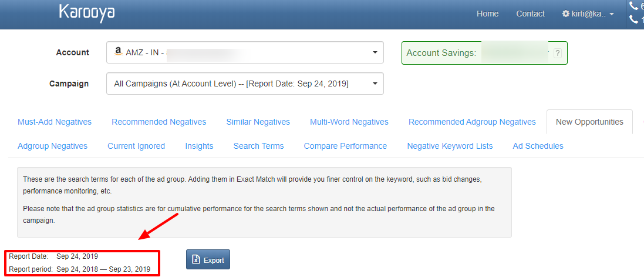Click the Excel icon on Export button

click(x=196, y=260)
